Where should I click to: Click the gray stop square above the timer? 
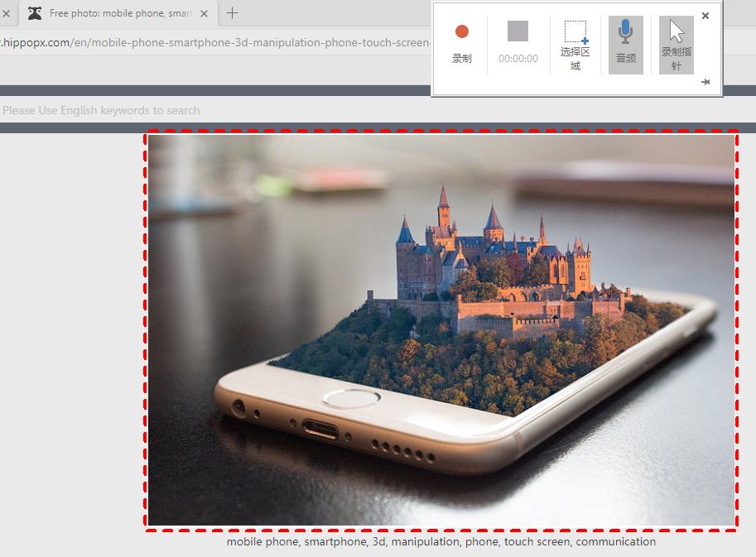(518, 31)
